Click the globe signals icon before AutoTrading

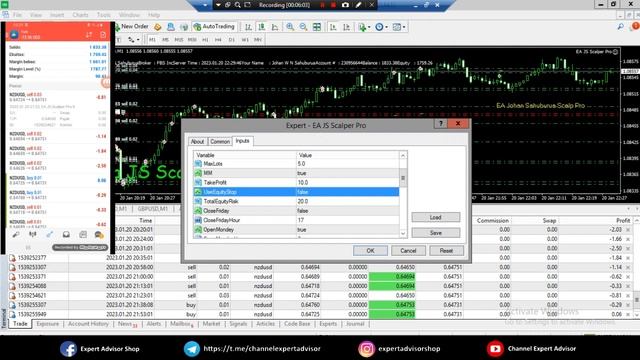click(x=184, y=27)
